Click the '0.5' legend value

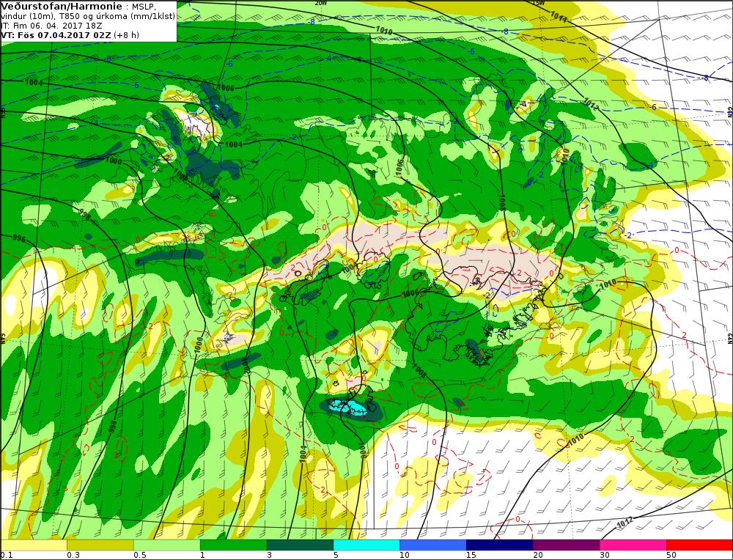pyautogui.click(x=140, y=555)
